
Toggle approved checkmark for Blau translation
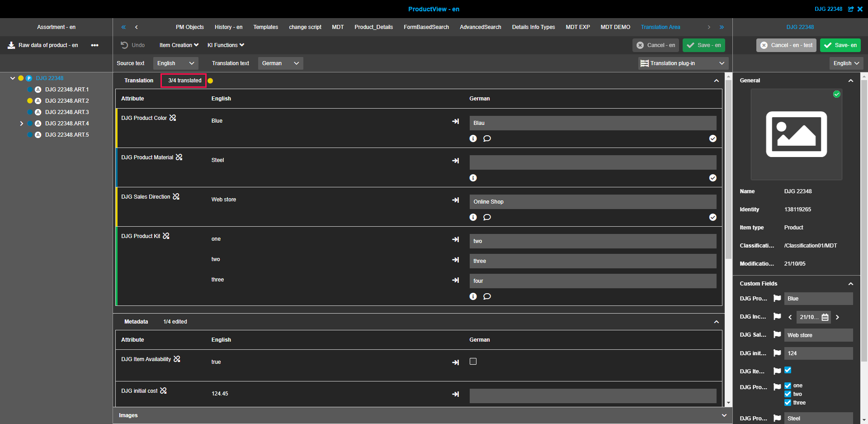click(712, 138)
